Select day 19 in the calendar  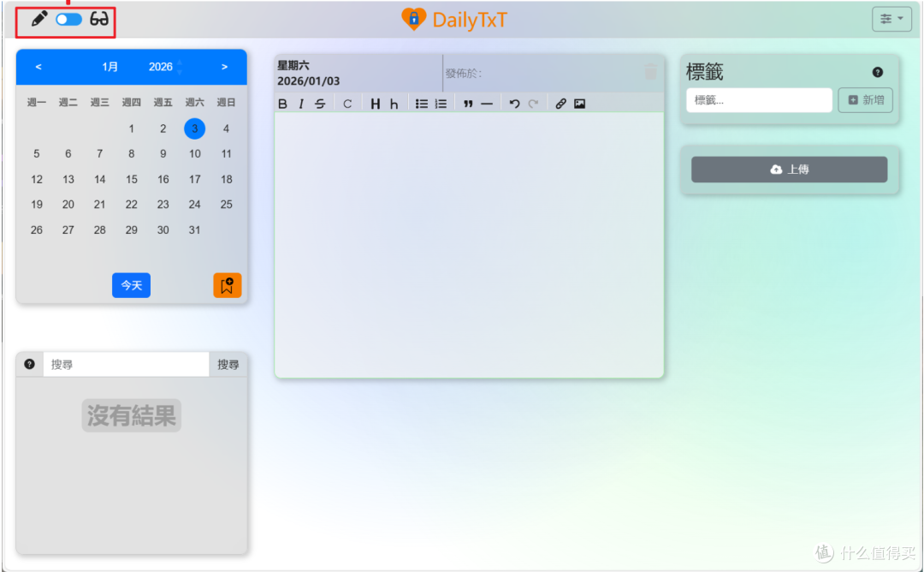tap(37, 205)
